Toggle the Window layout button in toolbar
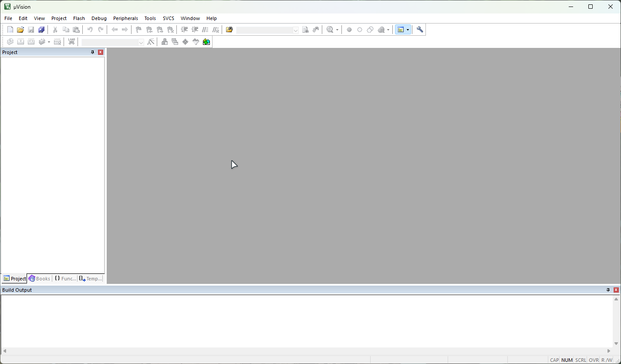Screen dimensions: 621x364 coord(401,30)
